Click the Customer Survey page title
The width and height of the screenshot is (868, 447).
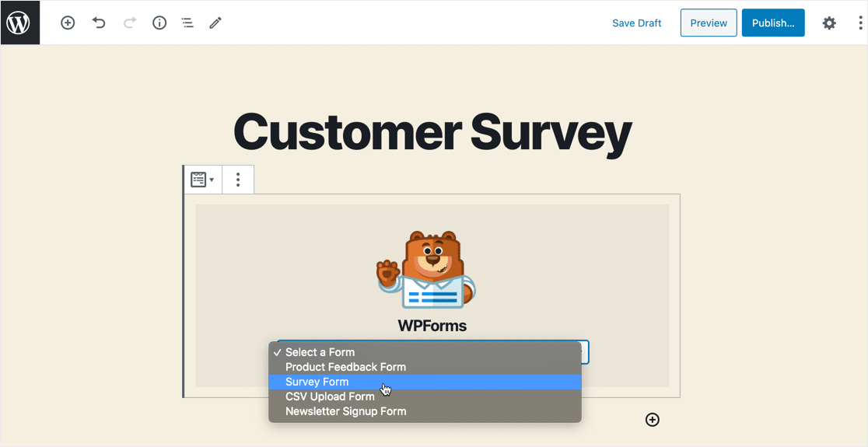[x=432, y=133]
